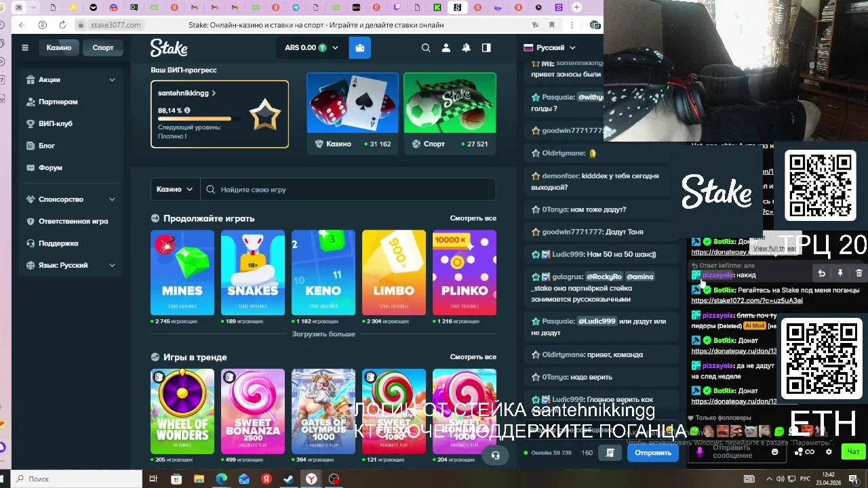
Task: Click the volume icon in system tray
Action: [x=781, y=479]
